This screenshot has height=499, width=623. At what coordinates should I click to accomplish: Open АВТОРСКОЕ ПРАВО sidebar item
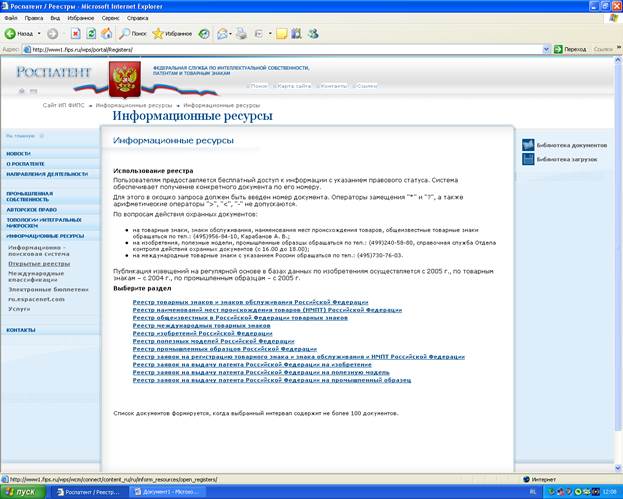pos(32,209)
